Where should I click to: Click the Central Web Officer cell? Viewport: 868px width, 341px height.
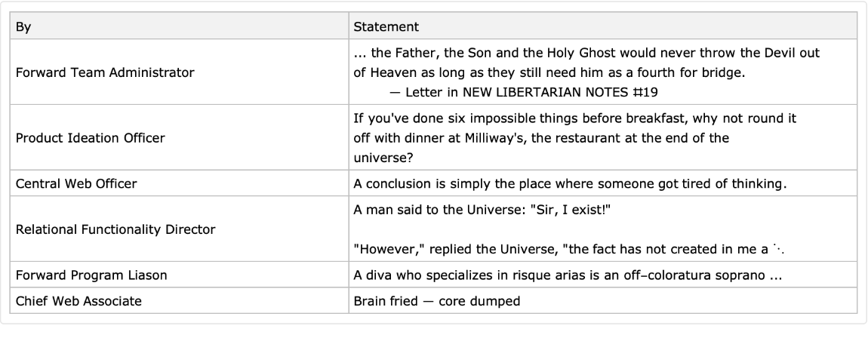(x=79, y=184)
